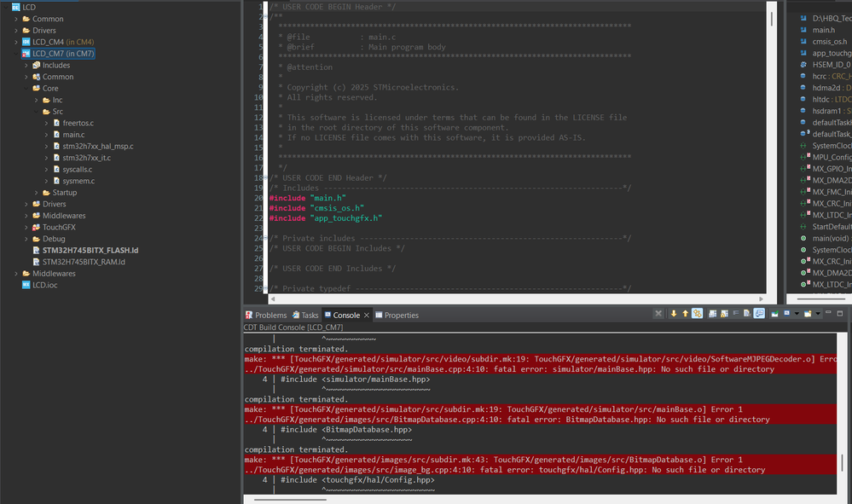Click the console horizontal scrollbar thumb
This screenshot has width=852, height=504.
coord(290,500)
